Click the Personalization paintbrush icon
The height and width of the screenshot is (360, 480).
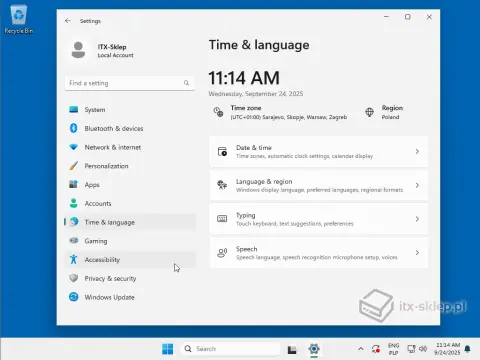pos(73,166)
